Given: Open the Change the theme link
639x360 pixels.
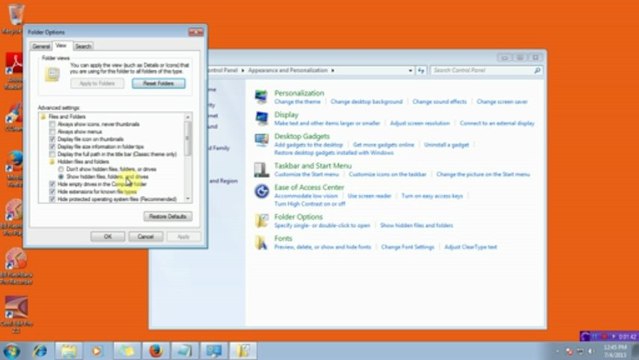Looking at the screenshot, I should tap(297, 102).
